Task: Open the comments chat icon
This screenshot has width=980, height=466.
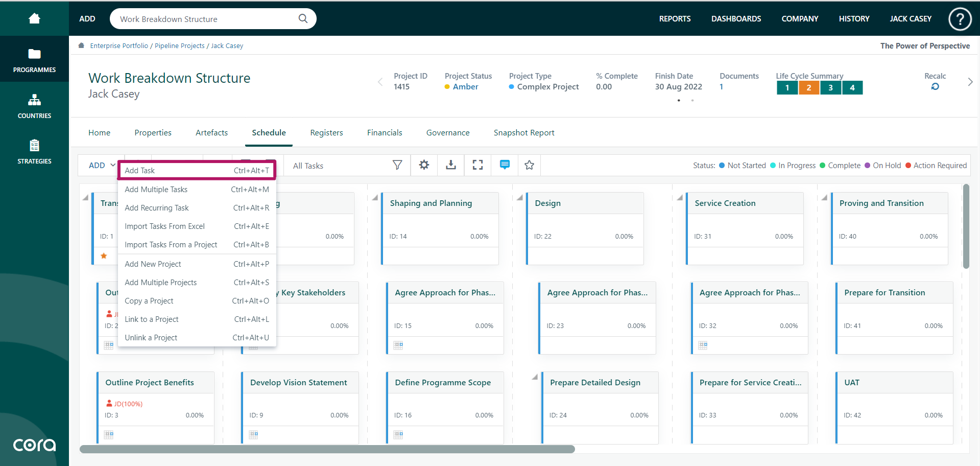Action: (x=505, y=165)
